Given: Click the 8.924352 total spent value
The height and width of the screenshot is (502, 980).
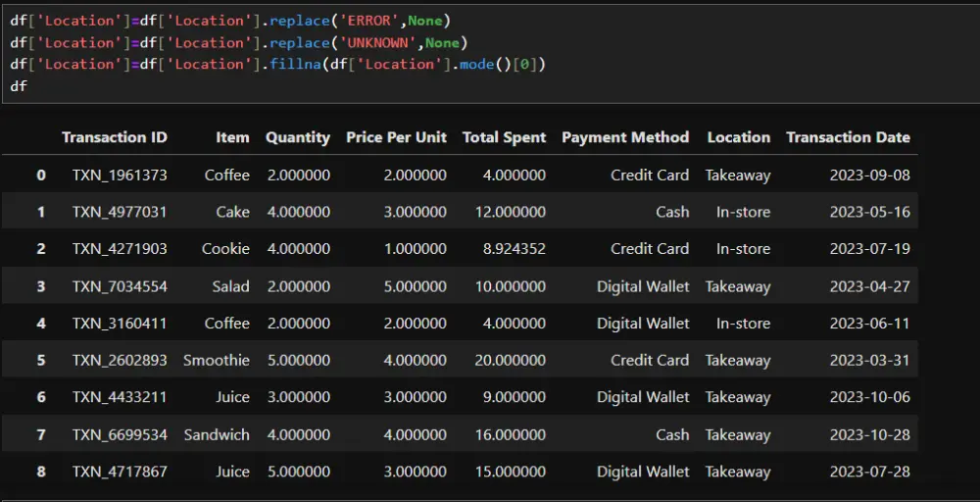Looking at the screenshot, I should tap(514, 249).
